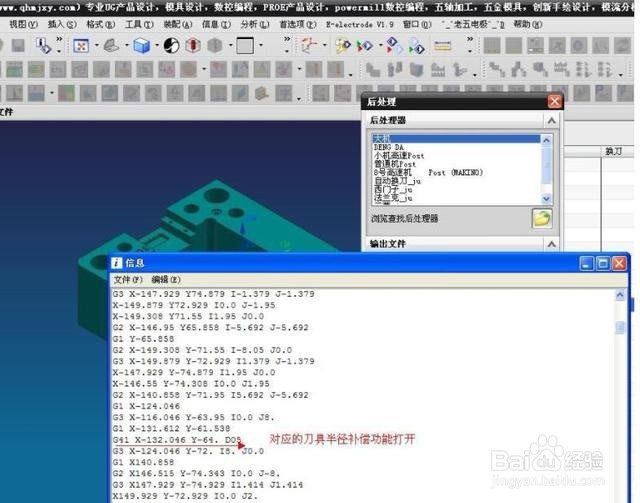The image size is (640, 503).
Task: Open the 老五电极 menu
Action: click(473, 24)
